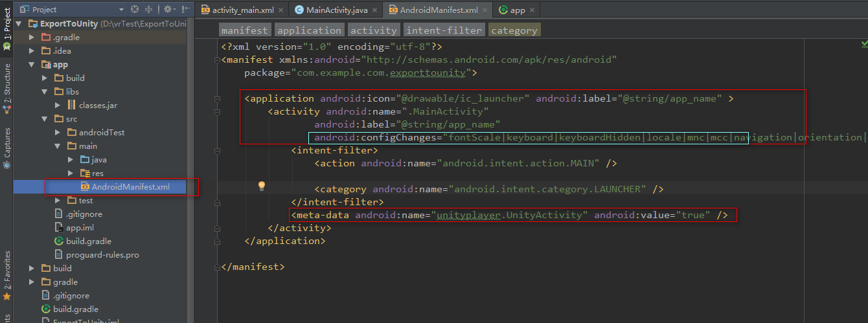Click the hide Project panel icon
The image size is (868, 323).
[x=185, y=9]
